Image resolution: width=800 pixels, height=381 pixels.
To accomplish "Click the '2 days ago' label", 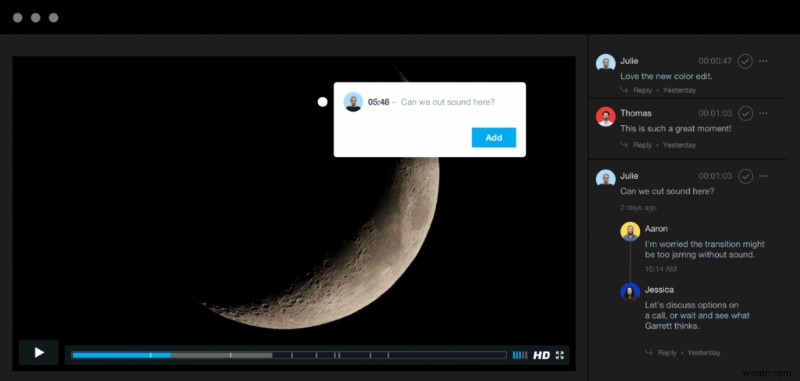I will click(638, 208).
